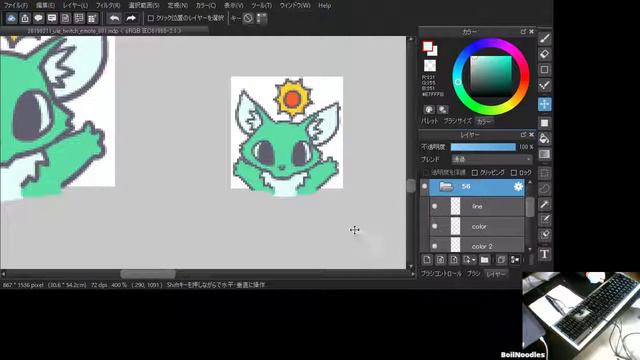
Task: Click the upload/share icon in the top toolbar
Action: (25, 18)
